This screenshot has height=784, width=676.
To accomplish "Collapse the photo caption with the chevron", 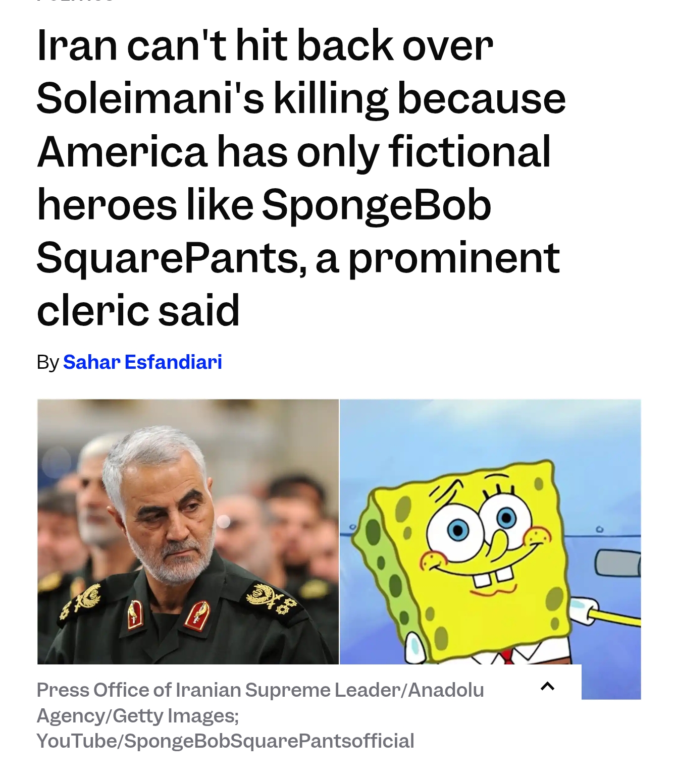I will (547, 686).
